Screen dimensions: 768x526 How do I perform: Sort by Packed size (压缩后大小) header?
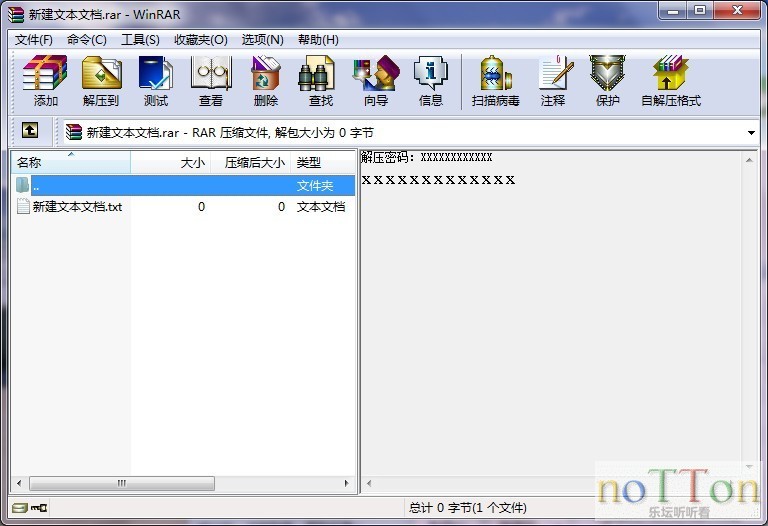[x=251, y=163]
